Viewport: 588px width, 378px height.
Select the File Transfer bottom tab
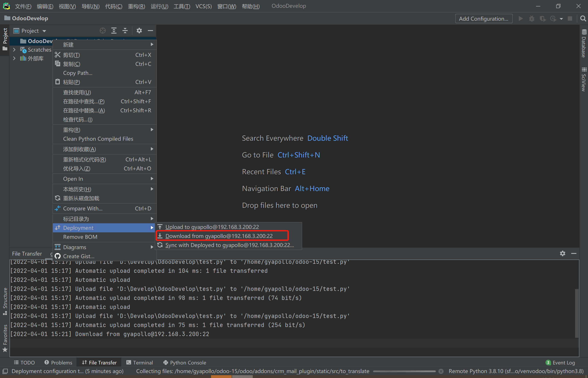point(99,363)
